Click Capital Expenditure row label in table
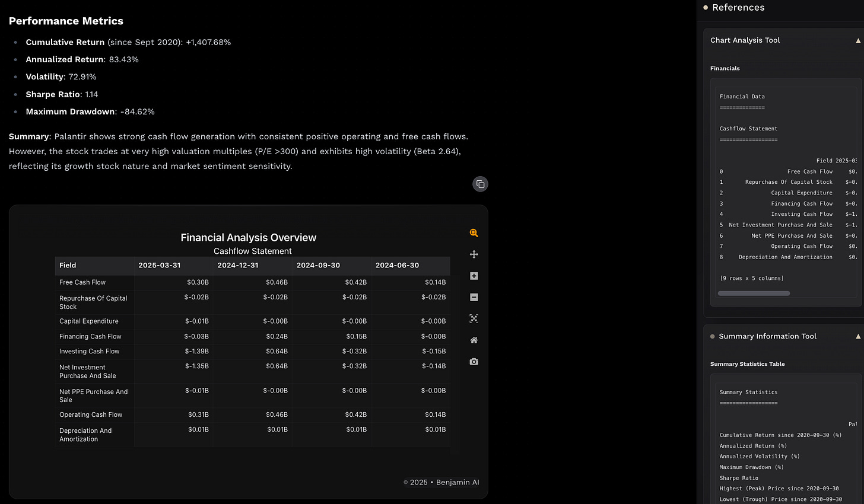The height and width of the screenshot is (504, 864). pyautogui.click(x=89, y=321)
